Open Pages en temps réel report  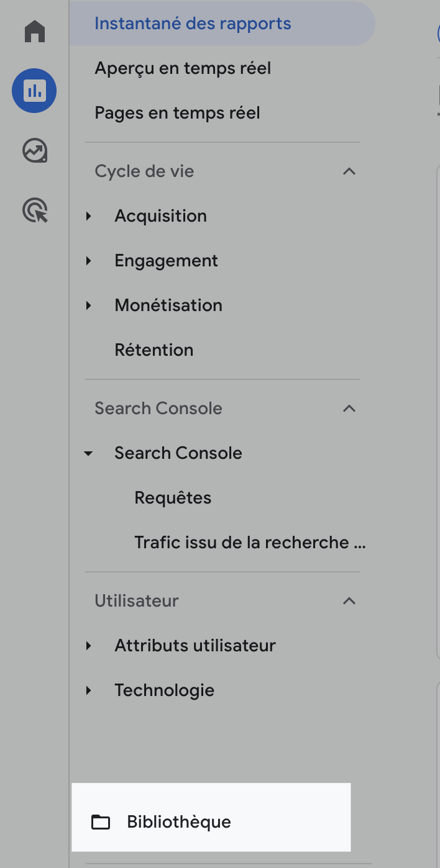(177, 113)
